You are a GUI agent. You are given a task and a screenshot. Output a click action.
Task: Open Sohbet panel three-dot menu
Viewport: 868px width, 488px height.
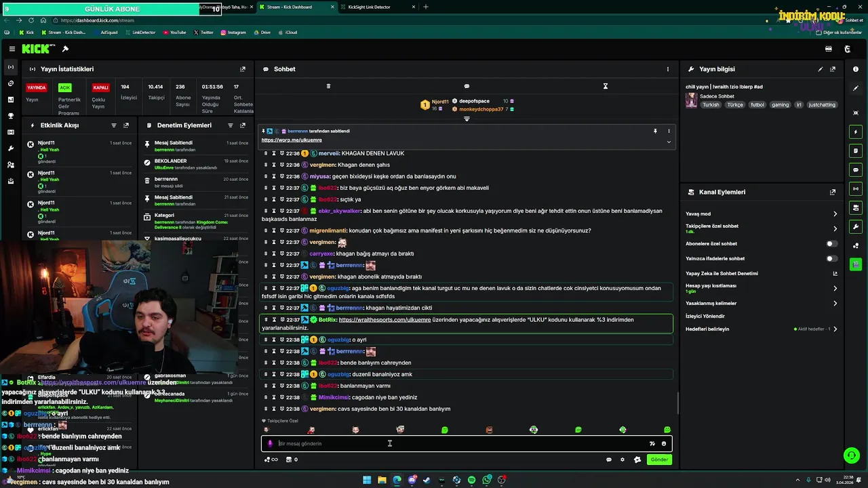[668, 69]
